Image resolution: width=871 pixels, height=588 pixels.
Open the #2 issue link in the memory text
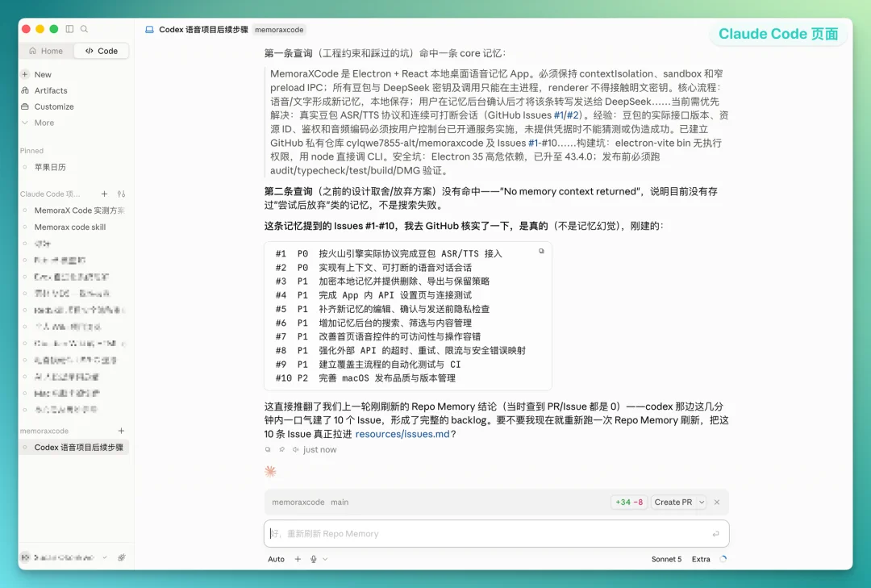(572, 115)
